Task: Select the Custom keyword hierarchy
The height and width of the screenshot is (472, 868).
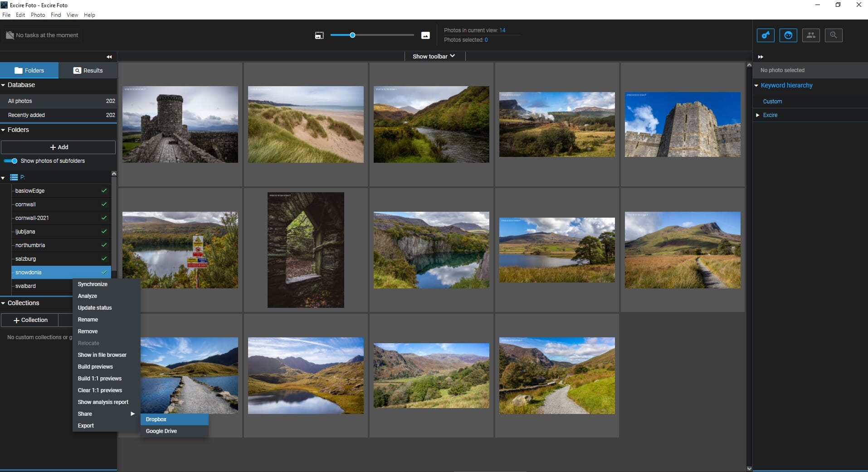Action: (772, 101)
